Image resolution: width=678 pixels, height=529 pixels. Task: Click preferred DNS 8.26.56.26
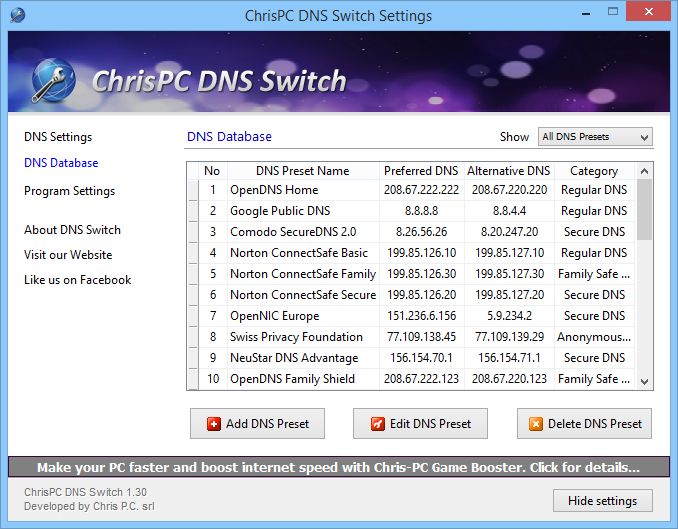click(422, 232)
